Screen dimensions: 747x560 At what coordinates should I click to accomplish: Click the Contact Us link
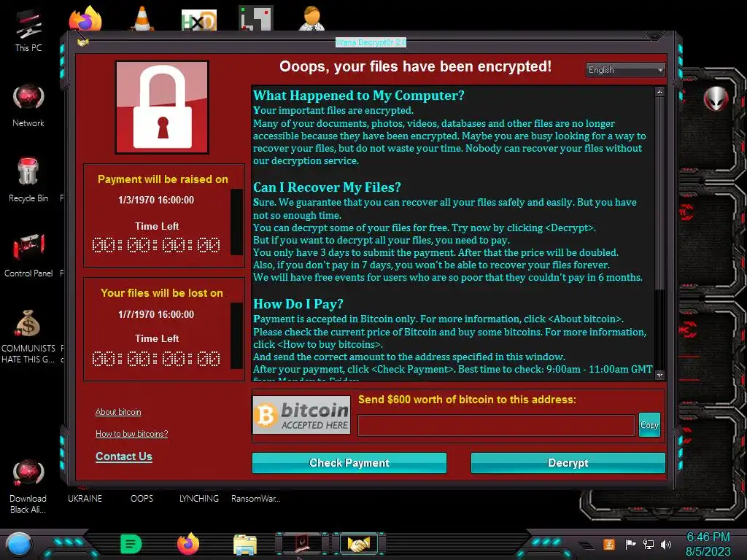point(124,456)
